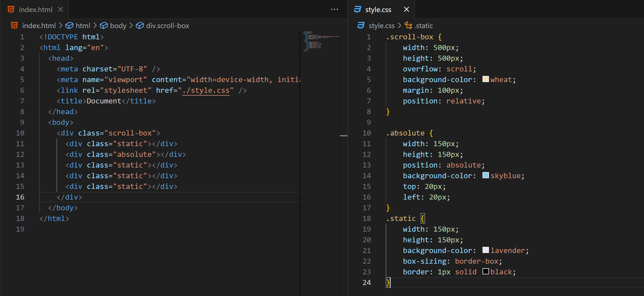Screen dimensions: 644x296
Task: Click the .scroll-box selector in style.css
Action: tap(410, 37)
